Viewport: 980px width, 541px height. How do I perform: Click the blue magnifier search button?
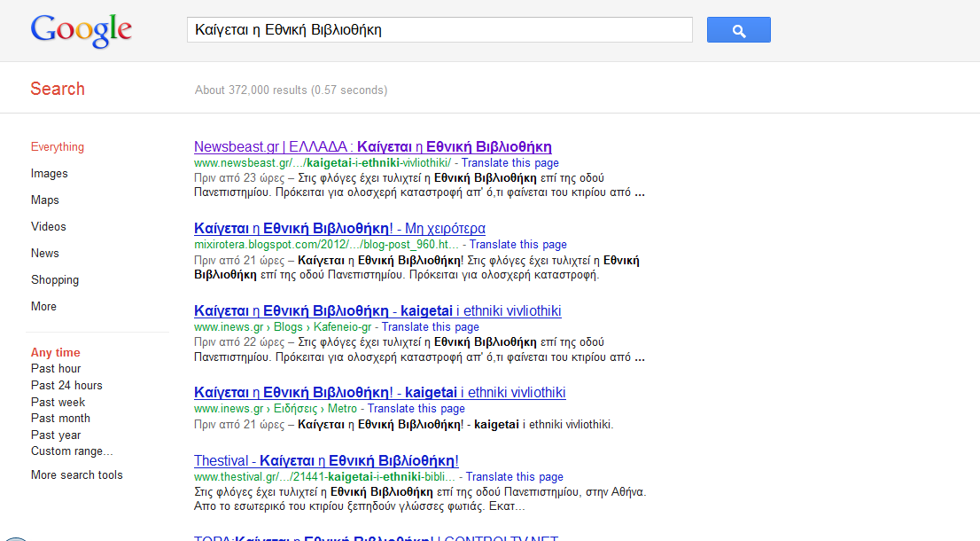[739, 30]
